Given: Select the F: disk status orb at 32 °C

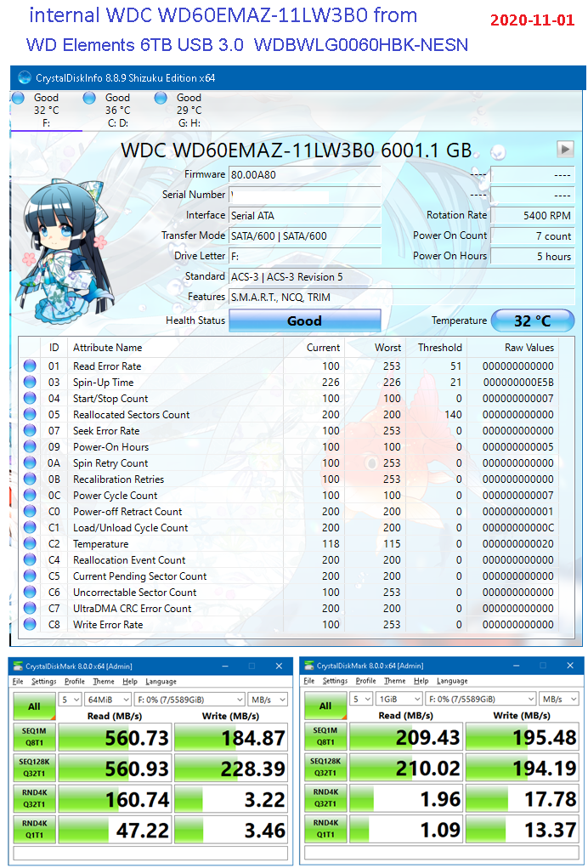Looking at the screenshot, I should pyautogui.click(x=18, y=98).
